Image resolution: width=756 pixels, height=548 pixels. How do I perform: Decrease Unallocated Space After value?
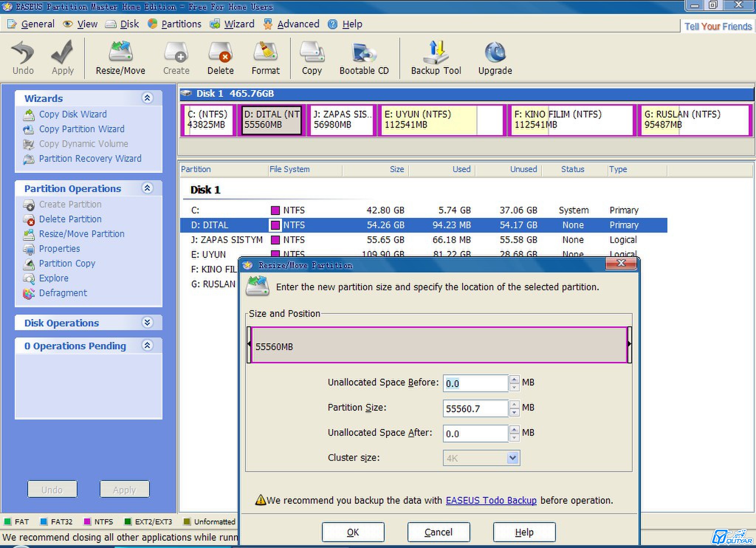tap(514, 438)
